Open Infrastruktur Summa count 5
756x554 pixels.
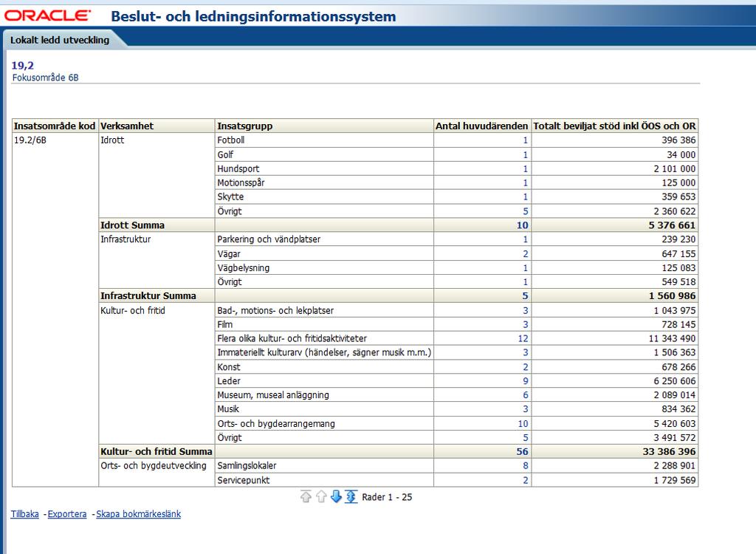pos(526,295)
